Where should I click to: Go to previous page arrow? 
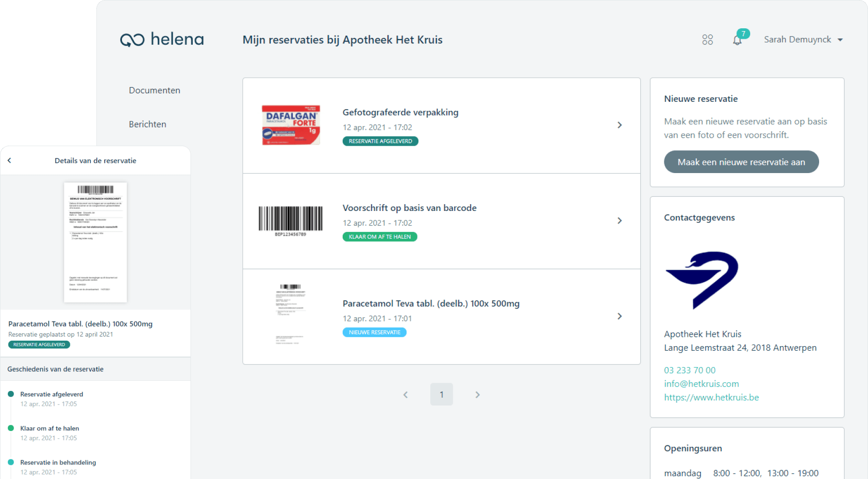click(x=405, y=395)
